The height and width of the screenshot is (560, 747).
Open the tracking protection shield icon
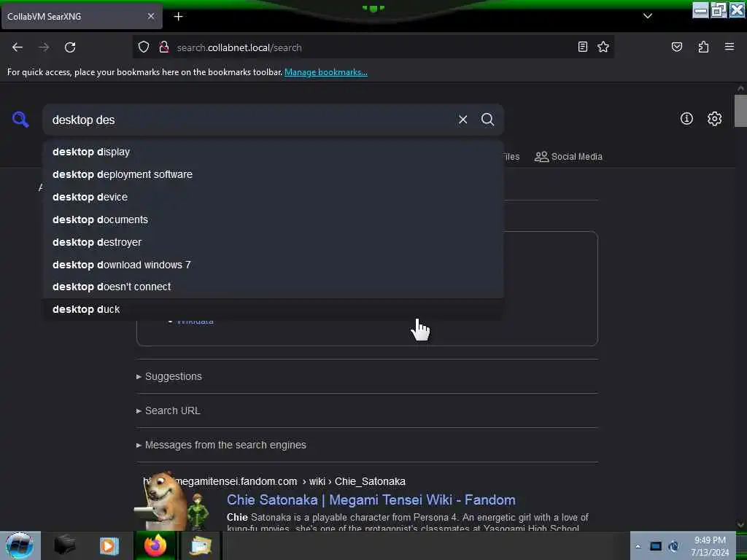pos(144,47)
